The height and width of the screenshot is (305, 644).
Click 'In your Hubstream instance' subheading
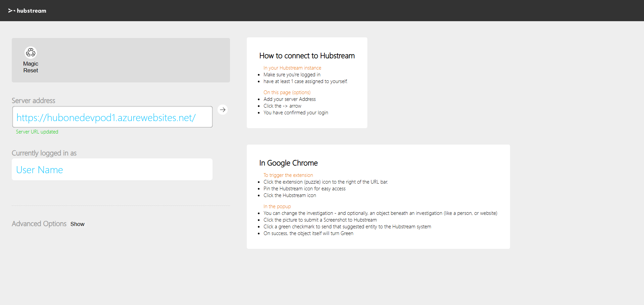[x=292, y=68]
